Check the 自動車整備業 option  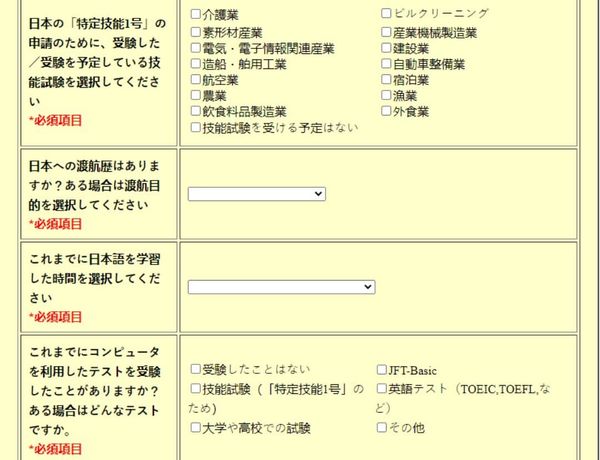pos(386,64)
